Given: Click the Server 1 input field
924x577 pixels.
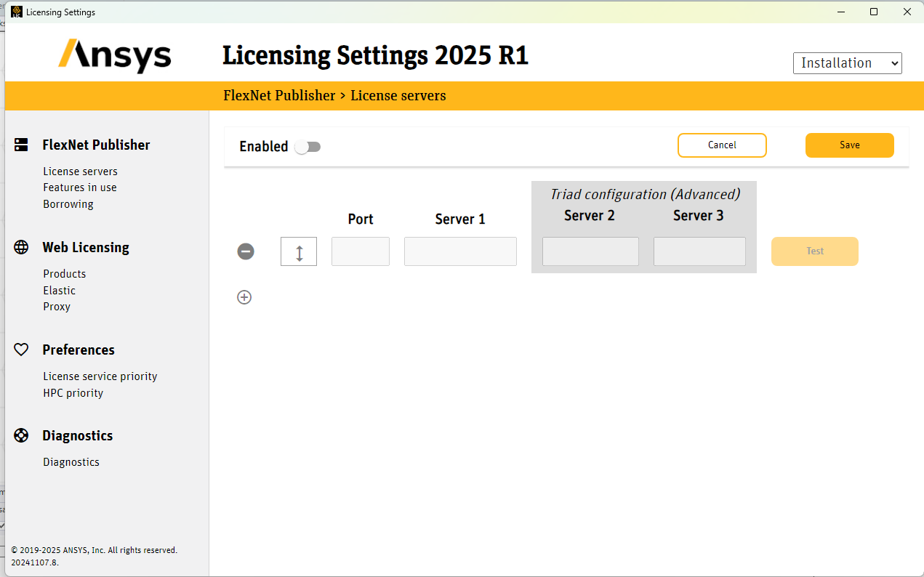Looking at the screenshot, I should tap(460, 251).
